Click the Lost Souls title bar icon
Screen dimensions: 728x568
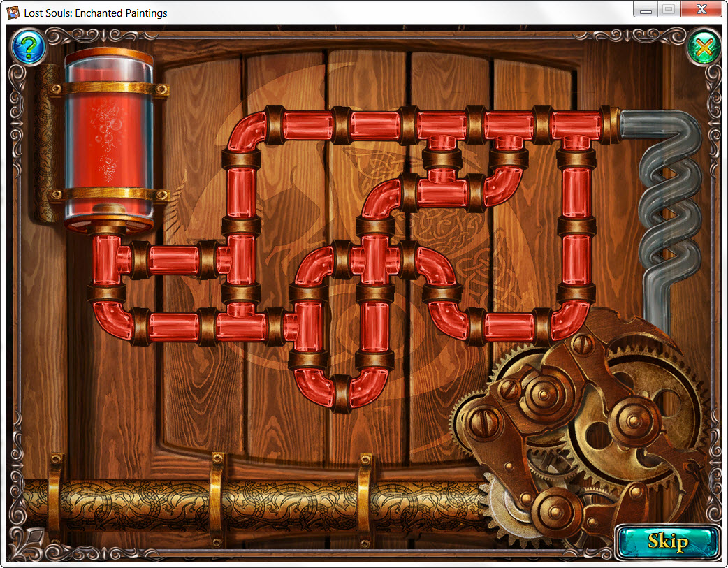click(x=13, y=12)
